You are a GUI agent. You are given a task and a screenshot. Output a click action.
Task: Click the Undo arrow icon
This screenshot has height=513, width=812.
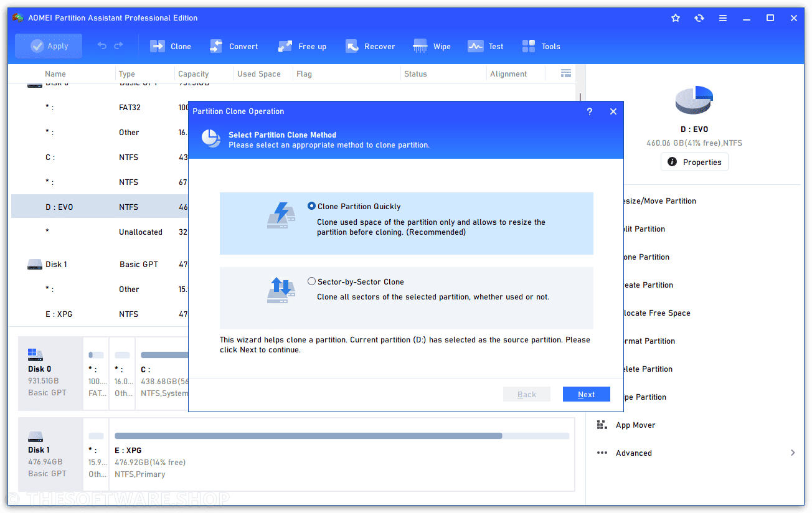(x=102, y=46)
